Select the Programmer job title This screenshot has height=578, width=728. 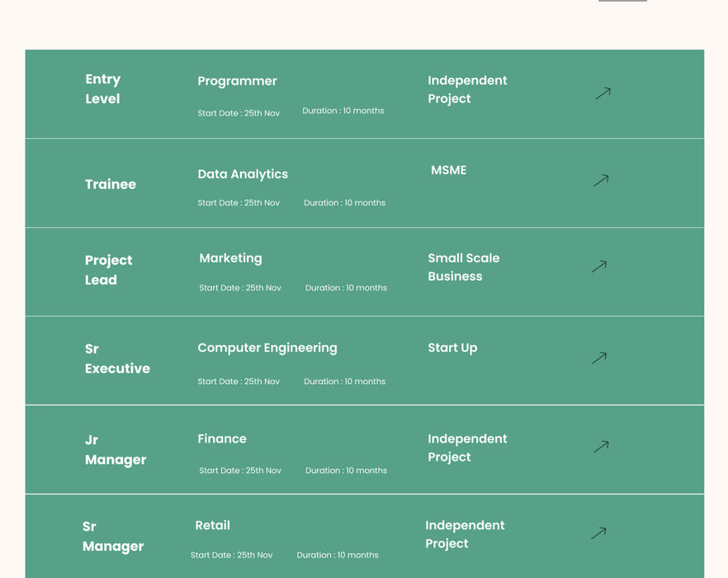[237, 81]
